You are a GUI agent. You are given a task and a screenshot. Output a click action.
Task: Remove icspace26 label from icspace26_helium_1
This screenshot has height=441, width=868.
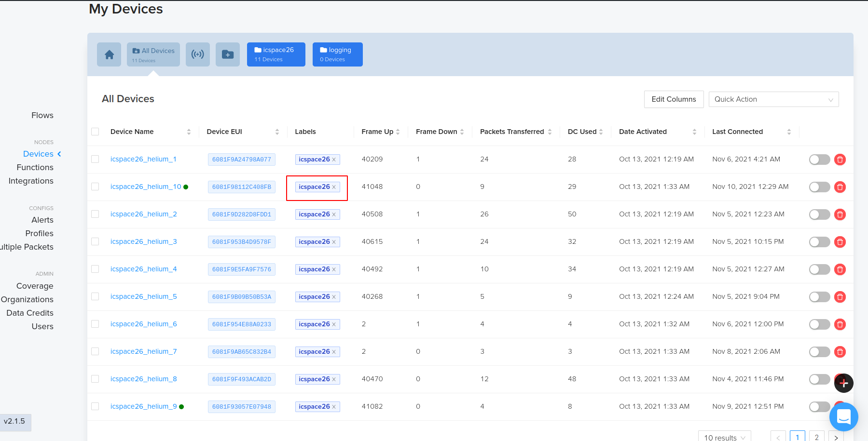[334, 160]
